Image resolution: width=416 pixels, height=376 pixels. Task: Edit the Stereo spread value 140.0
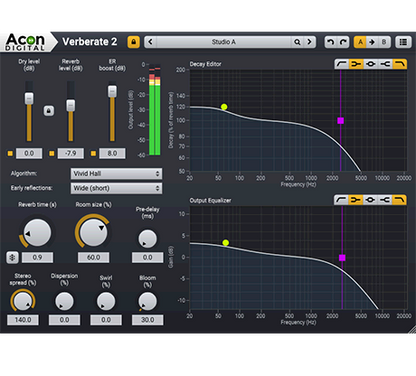pos(23,320)
